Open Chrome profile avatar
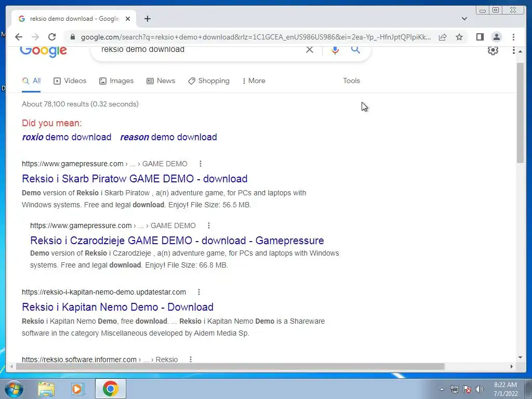Viewport: 532px width, 399px height. click(496, 37)
